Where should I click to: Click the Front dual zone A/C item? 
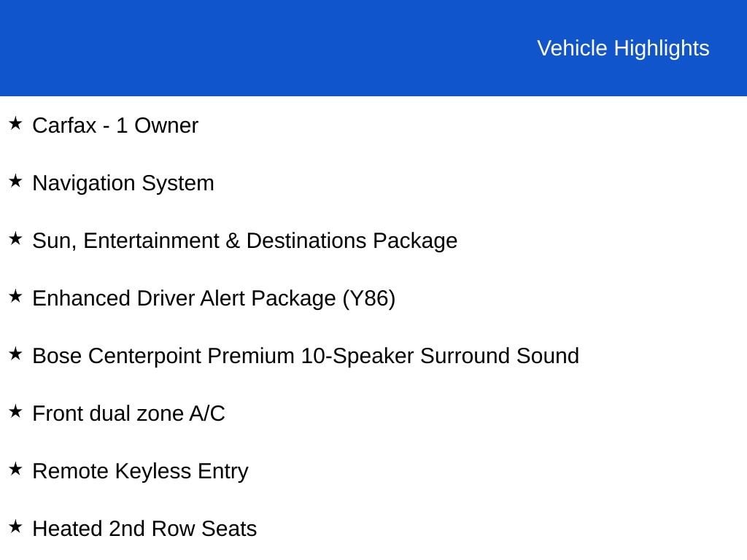pos(128,413)
